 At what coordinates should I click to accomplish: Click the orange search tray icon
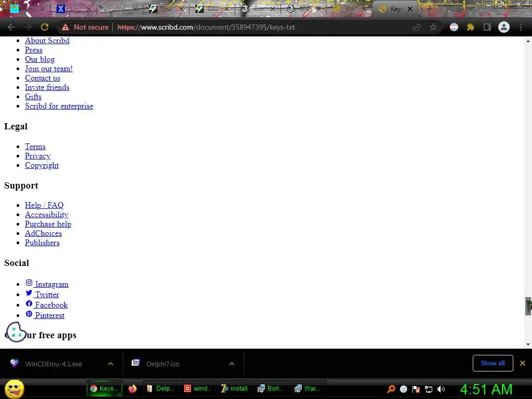391,389
